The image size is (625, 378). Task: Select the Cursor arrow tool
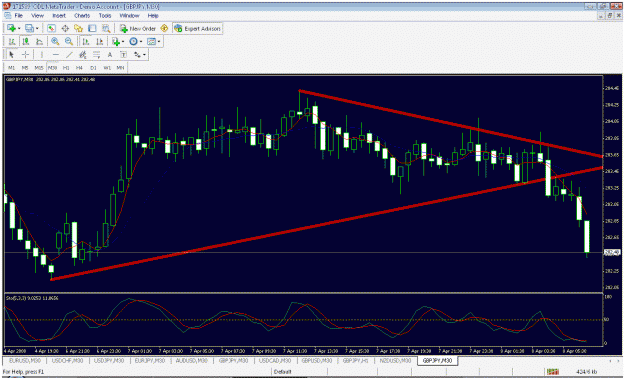click(11, 55)
